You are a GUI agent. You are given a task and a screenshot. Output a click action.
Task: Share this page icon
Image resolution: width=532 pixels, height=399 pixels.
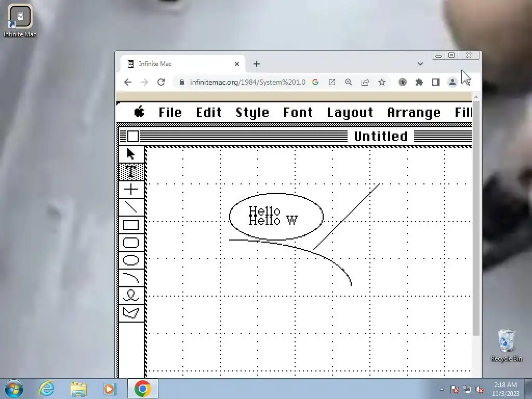click(x=365, y=82)
